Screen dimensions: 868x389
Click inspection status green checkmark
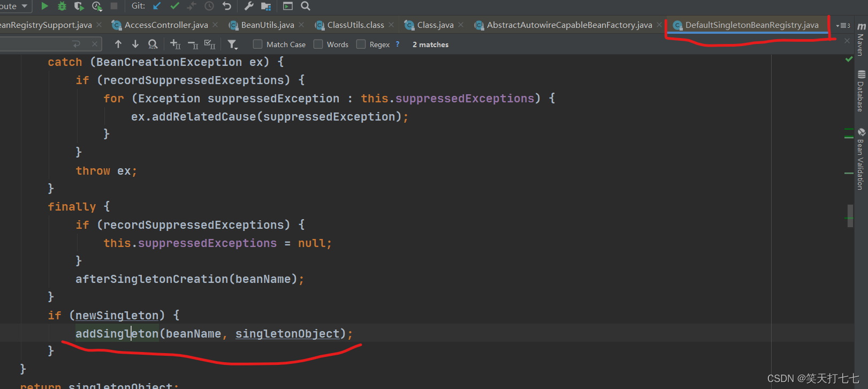(849, 59)
